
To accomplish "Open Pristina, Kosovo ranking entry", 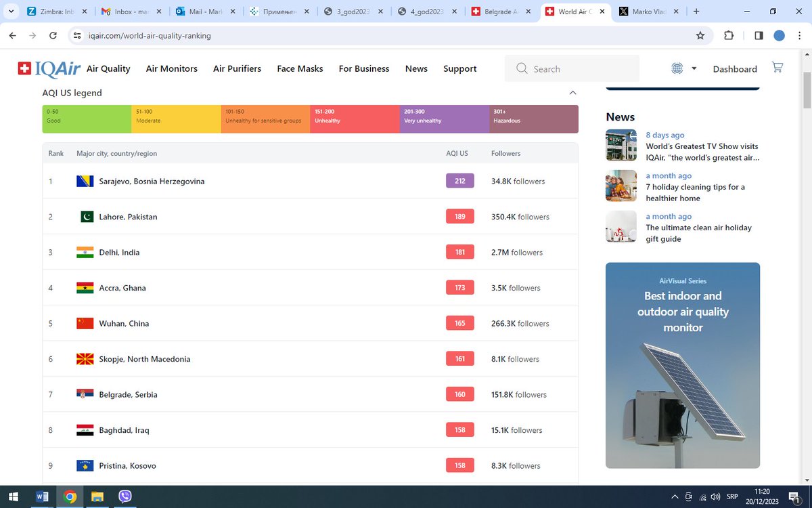I will (x=311, y=465).
